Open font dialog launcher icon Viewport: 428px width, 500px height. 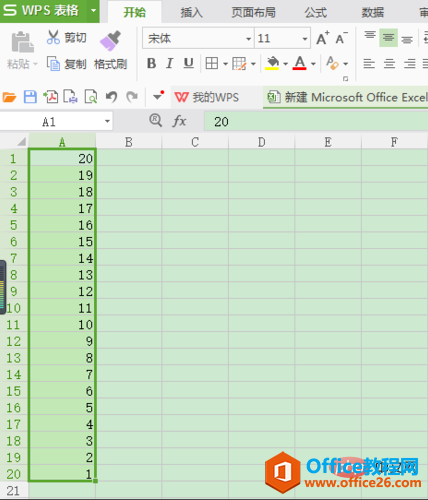coord(346,79)
